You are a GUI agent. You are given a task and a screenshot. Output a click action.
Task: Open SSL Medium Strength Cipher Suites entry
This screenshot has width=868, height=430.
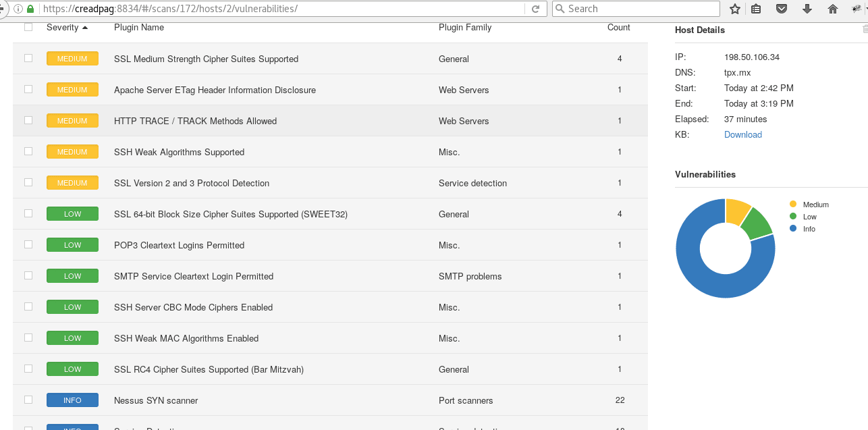click(206, 59)
